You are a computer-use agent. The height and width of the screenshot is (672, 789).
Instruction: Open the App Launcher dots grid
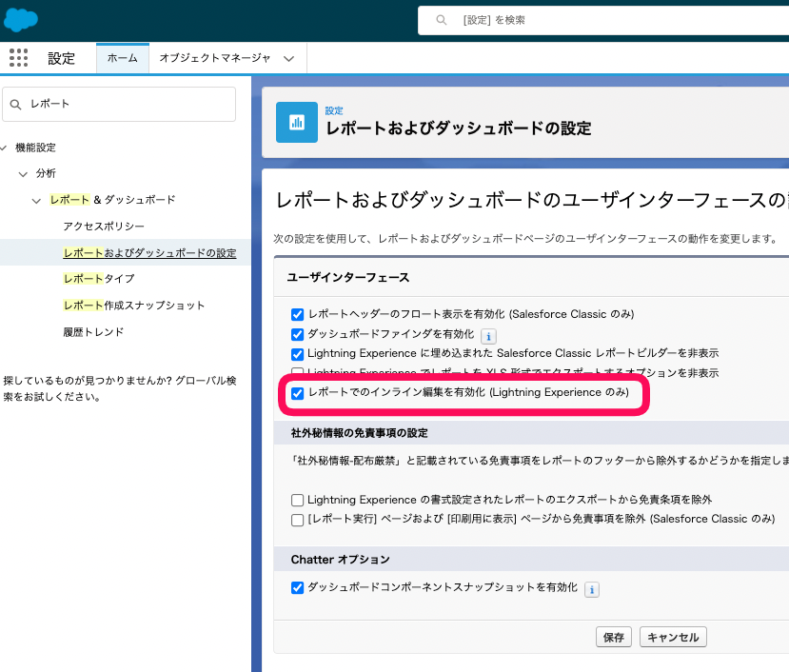(19, 58)
